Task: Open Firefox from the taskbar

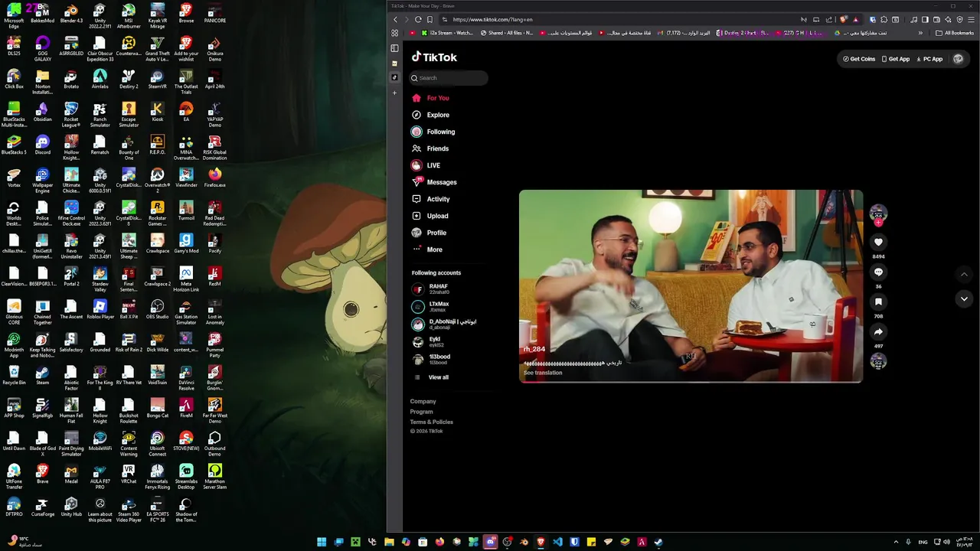Action: 439,542
